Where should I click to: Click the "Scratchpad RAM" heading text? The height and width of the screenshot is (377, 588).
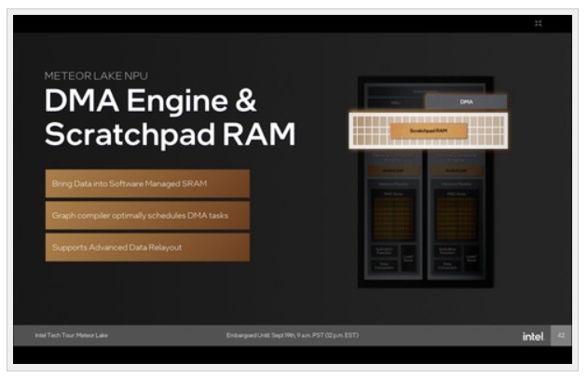click(x=170, y=134)
